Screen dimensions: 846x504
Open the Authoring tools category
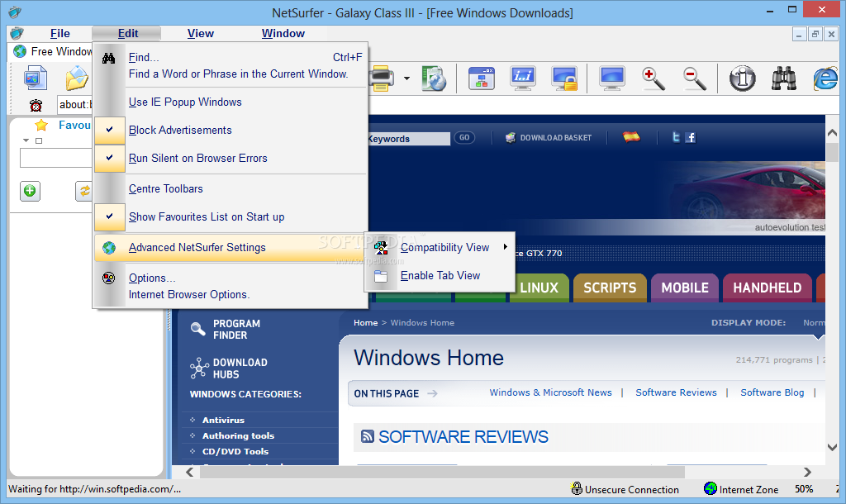238,435
